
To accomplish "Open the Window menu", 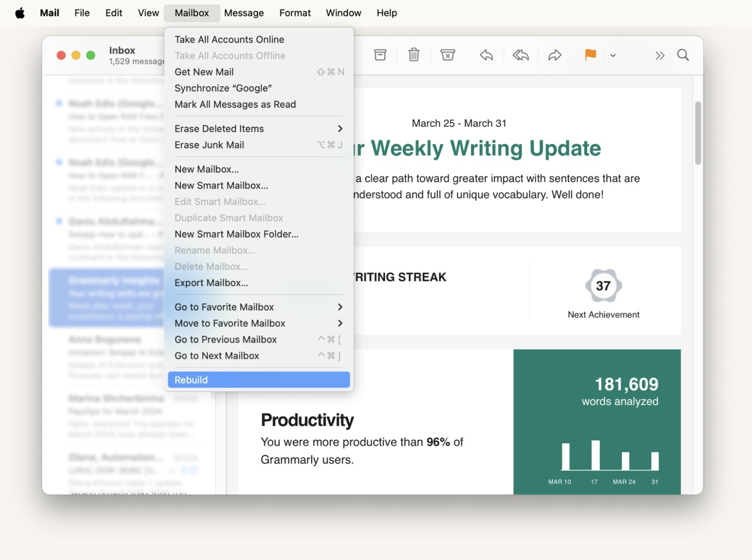I will tap(344, 13).
